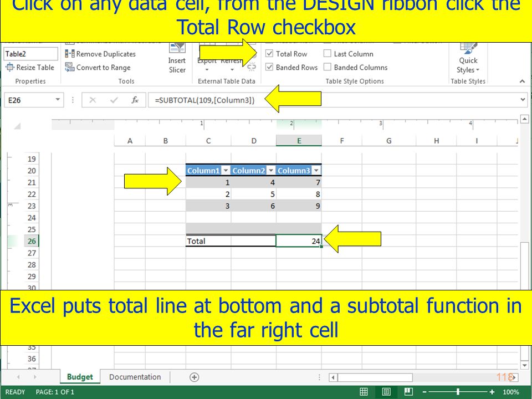
Task: Click the 100% zoom level text
Action: [x=511, y=392]
